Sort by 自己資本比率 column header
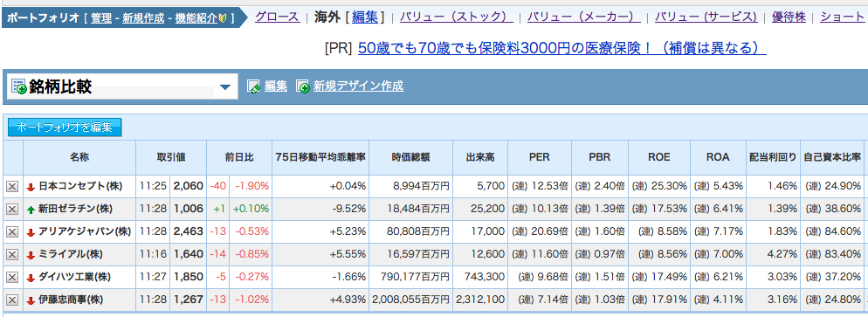This screenshot has height=317, width=868. click(832, 157)
